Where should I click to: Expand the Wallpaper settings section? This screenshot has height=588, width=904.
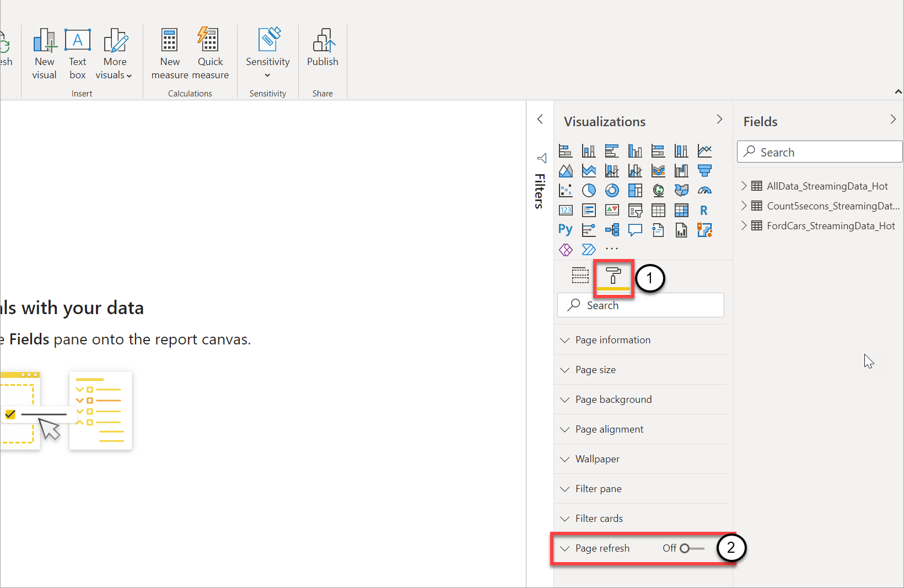coord(597,458)
